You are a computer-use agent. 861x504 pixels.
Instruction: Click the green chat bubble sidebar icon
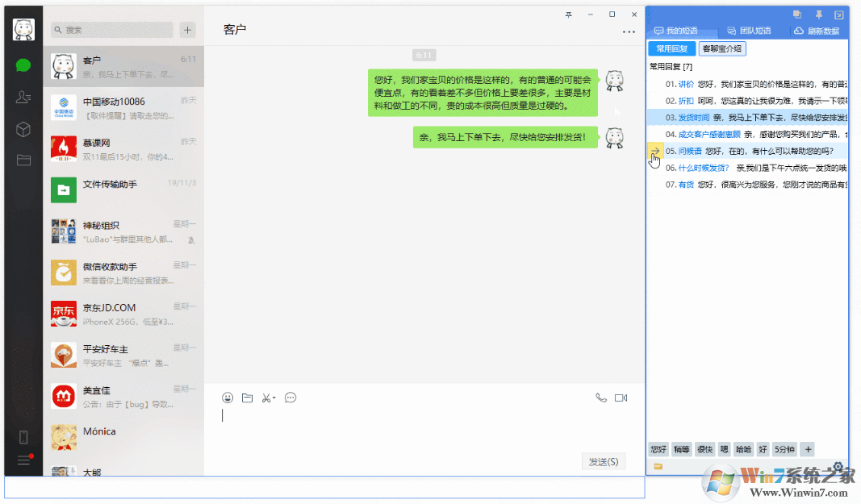(x=23, y=65)
